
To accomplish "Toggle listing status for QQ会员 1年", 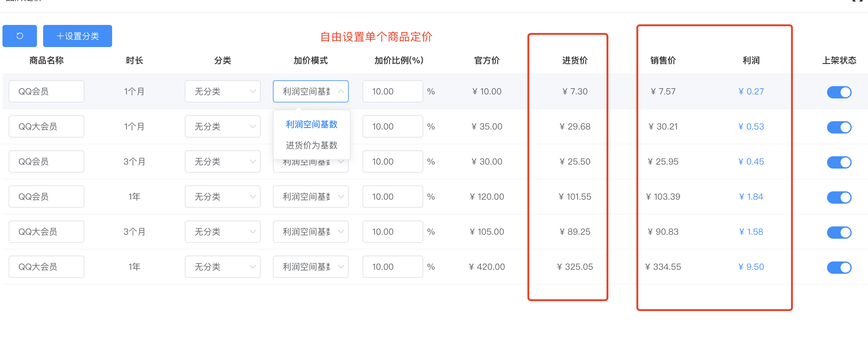I will pyautogui.click(x=839, y=197).
